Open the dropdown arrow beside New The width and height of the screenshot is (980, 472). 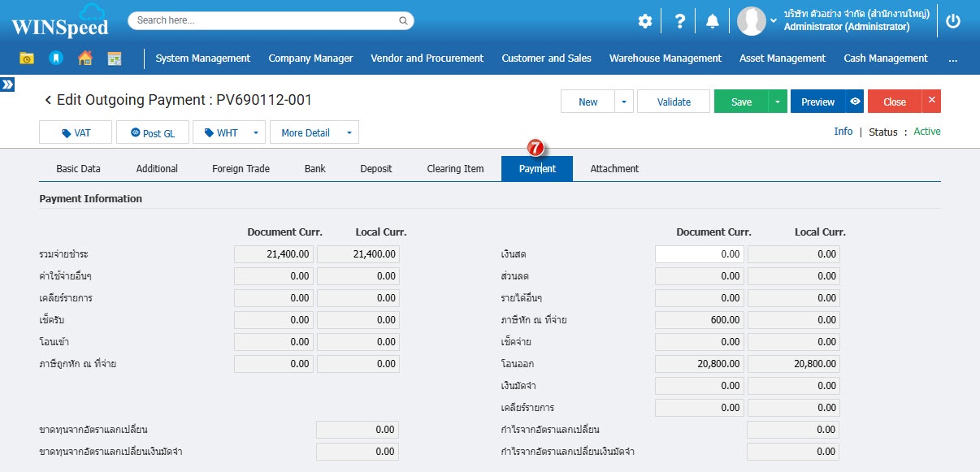point(623,102)
